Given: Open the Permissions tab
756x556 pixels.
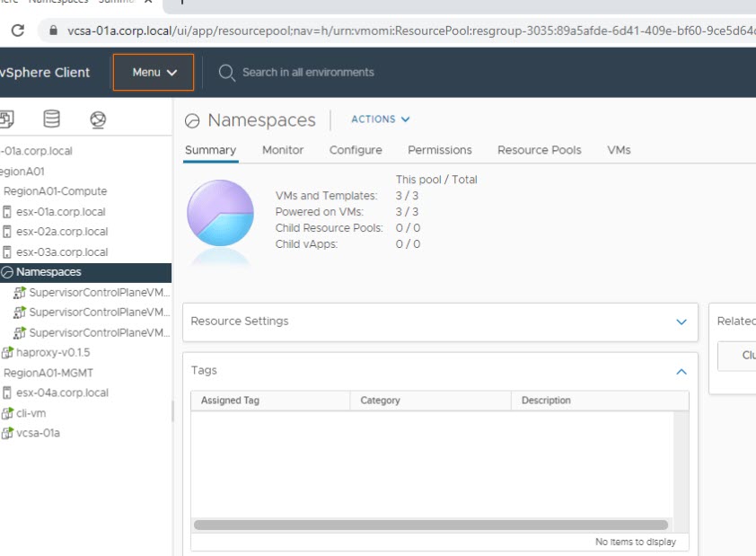Looking at the screenshot, I should point(439,150).
